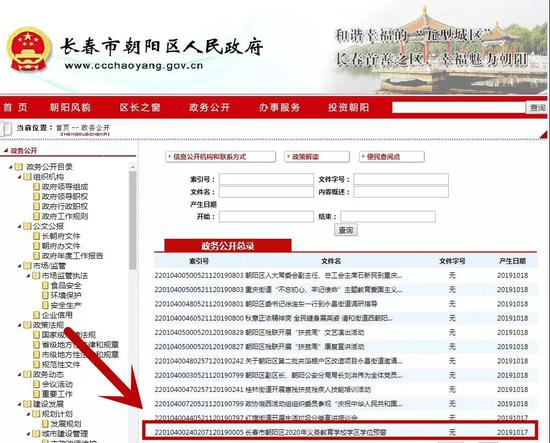Open the 朝阳风貌 navigation menu
Viewport: 550px width, 443px height.
[70, 107]
